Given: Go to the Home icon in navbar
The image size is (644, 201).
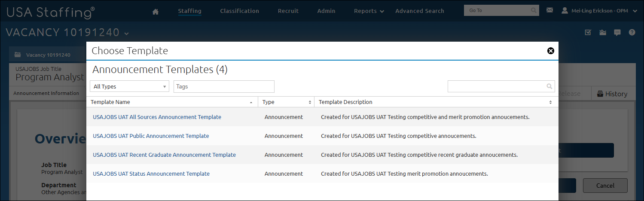Looking at the screenshot, I should coord(156,12).
